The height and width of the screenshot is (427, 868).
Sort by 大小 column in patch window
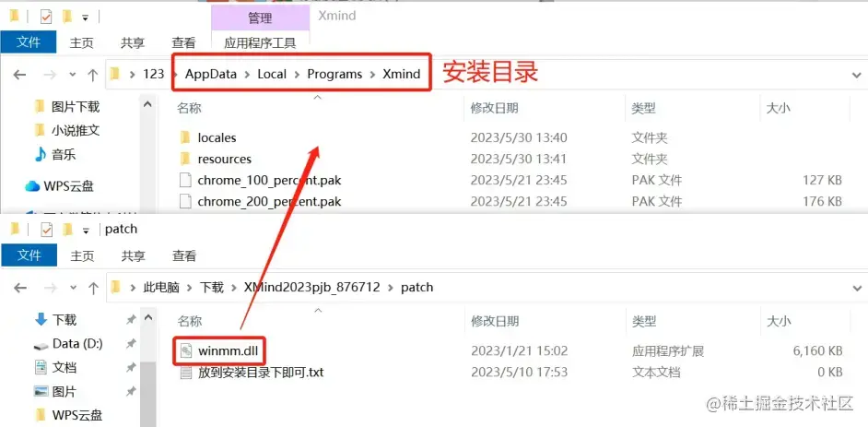pyautogui.click(x=779, y=321)
